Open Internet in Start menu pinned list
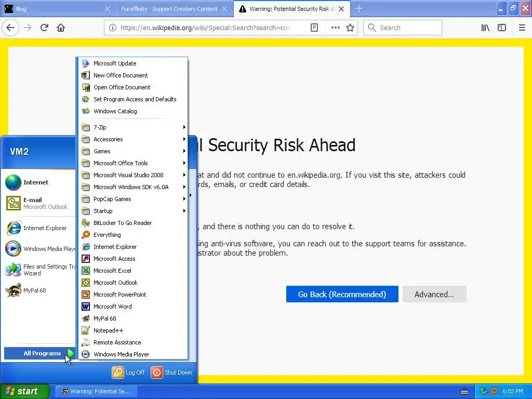Viewport: 532px width, 399px height. coord(39,182)
